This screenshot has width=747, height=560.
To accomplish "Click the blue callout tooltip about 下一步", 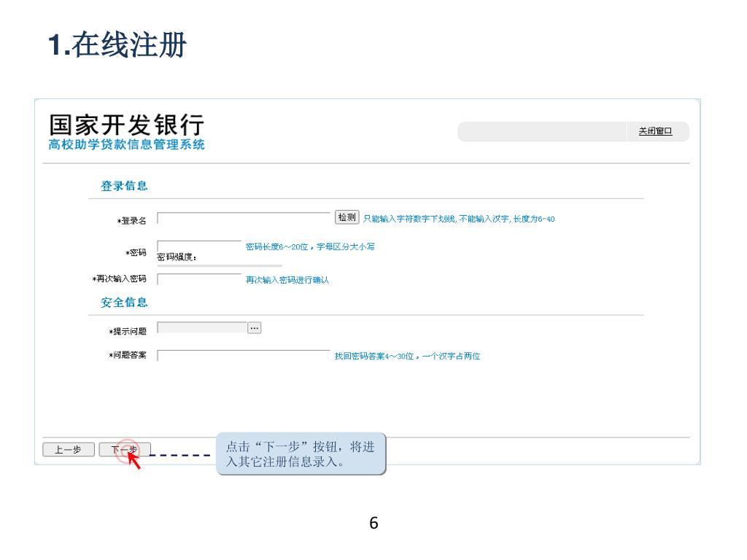I will pyautogui.click(x=301, y=454).
